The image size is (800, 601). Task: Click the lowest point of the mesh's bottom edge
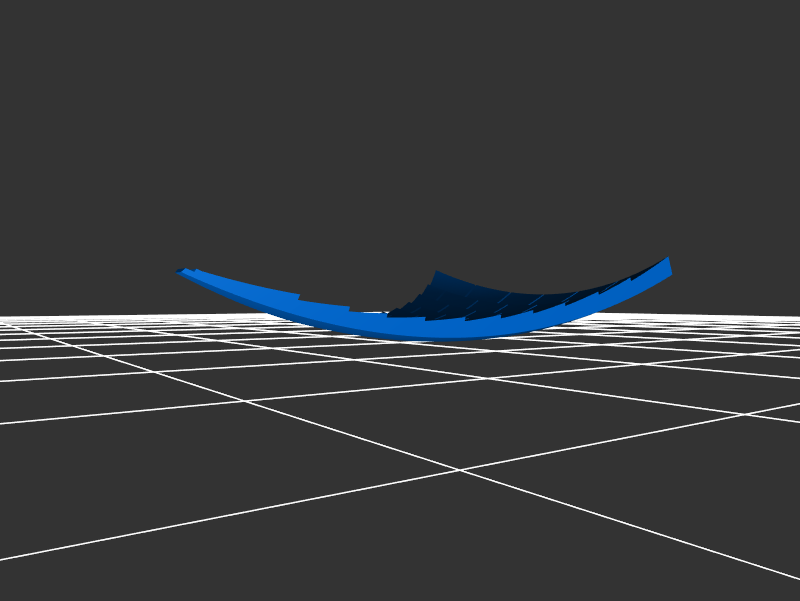click(440, 337)
